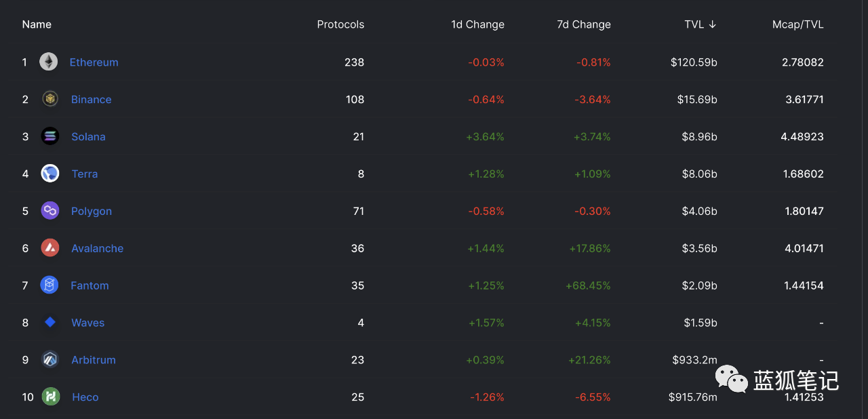The image size is (868, 419).
Task: Click the Solana chain logo icon
Action: pyautogui.click(x=50, y=136)
